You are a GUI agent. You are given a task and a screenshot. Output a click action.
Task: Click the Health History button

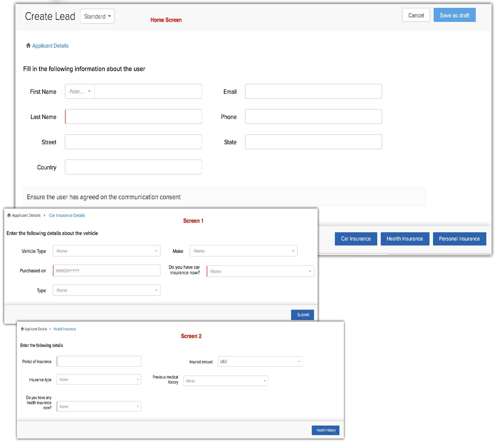[x=326, y=430]
